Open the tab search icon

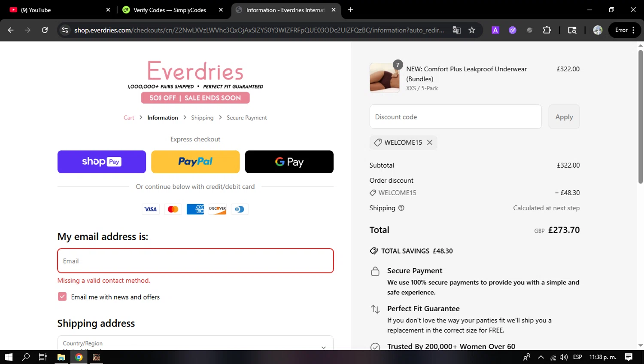(572, 30)
